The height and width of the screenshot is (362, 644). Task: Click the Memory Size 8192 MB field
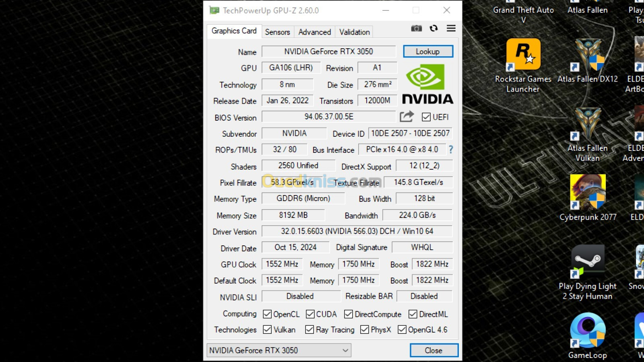click(x=293, y=215)
